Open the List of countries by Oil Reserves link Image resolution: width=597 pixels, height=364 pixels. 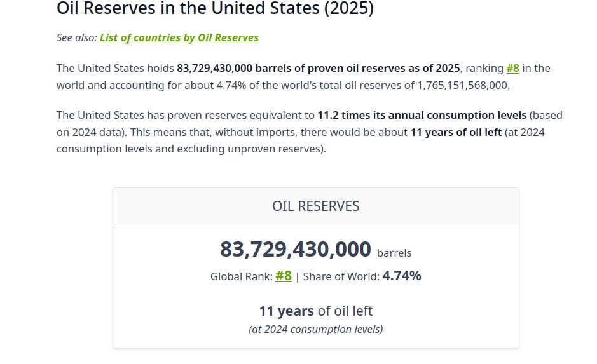click(x=179, y=37)
